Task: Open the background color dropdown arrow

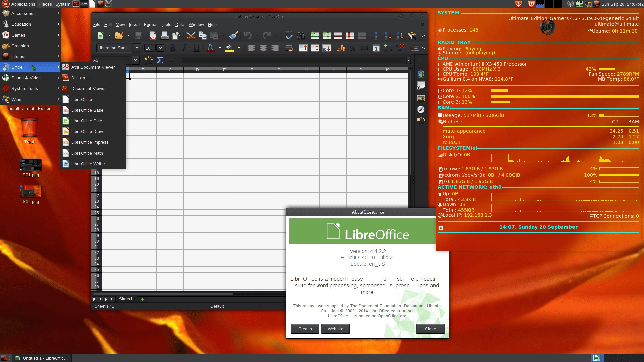Action: pos(239,48)
